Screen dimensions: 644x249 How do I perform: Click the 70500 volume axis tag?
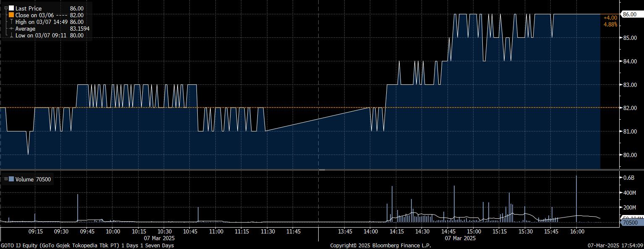631,223
